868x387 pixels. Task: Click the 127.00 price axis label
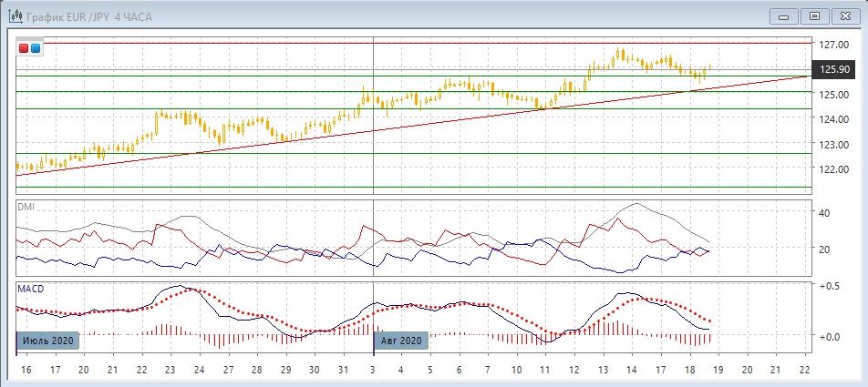(x=834, y=45)
